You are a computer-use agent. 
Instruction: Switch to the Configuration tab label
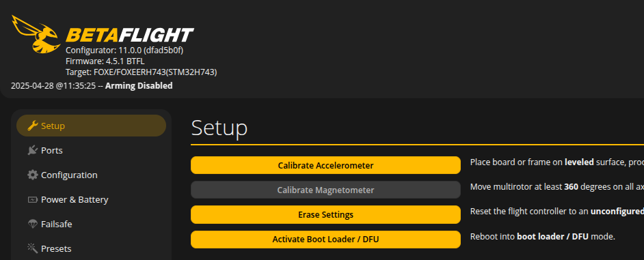[x=69, y=175]
